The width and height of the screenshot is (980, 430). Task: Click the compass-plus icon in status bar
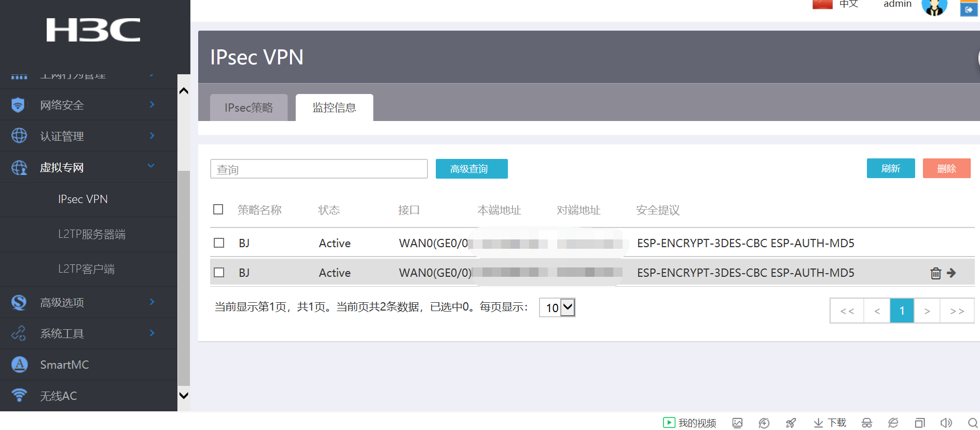[764, 423]
